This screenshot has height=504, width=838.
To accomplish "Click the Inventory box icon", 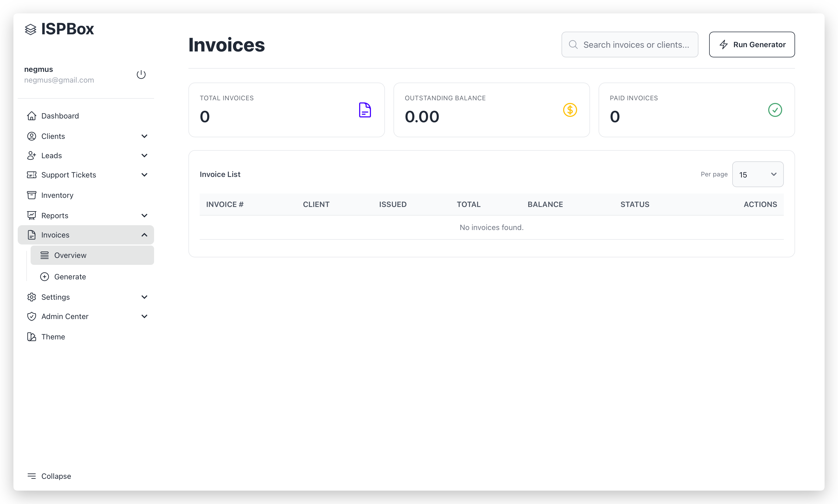I will coord(32,195).
